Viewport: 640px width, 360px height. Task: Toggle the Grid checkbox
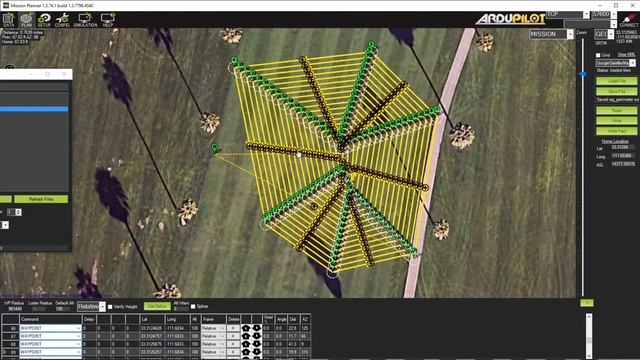click(598, 55)
